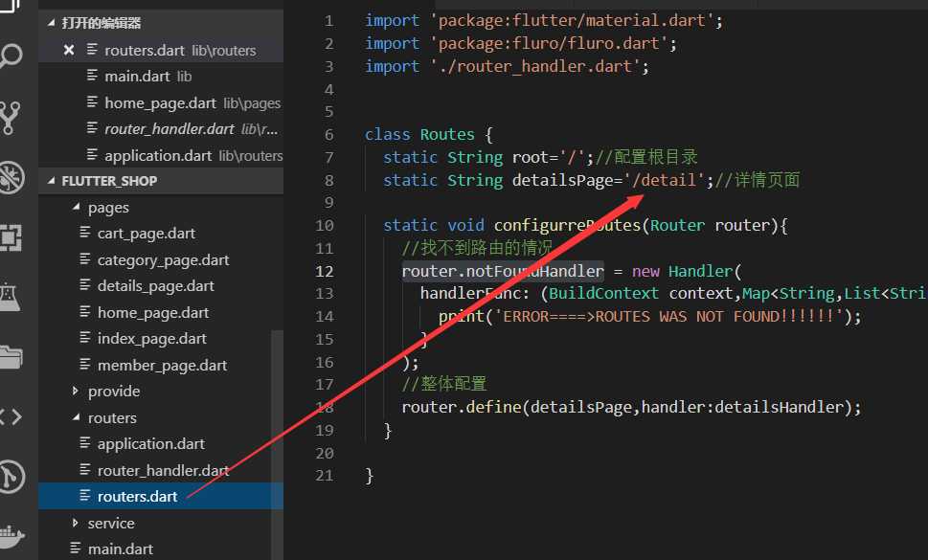Click BuildContext type on line 13
Image resolution: width=928 pixels, height=560 pixels.
[x=603, y=294]
